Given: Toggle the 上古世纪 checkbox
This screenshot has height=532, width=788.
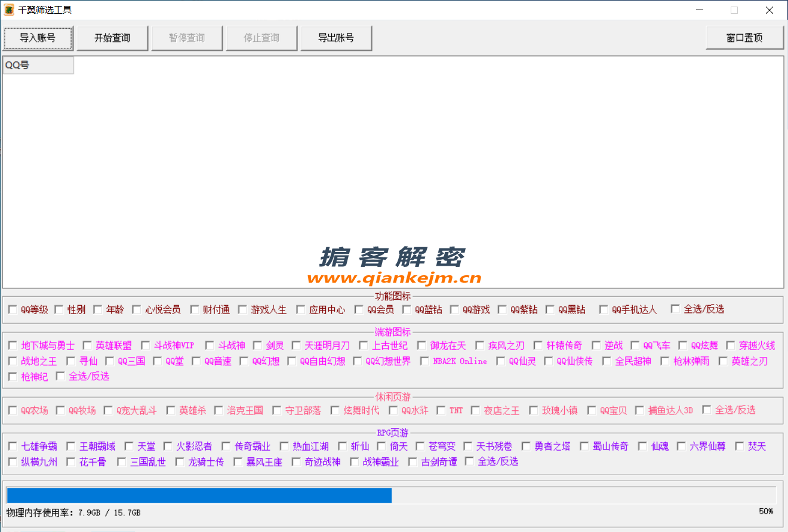Looking at the screenshot, I should [364, 345].
